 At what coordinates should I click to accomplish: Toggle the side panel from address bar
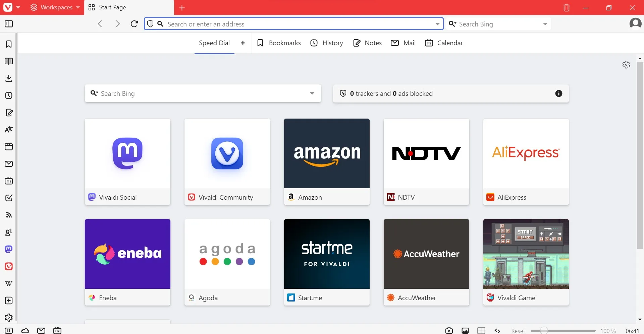pos(9,24)
